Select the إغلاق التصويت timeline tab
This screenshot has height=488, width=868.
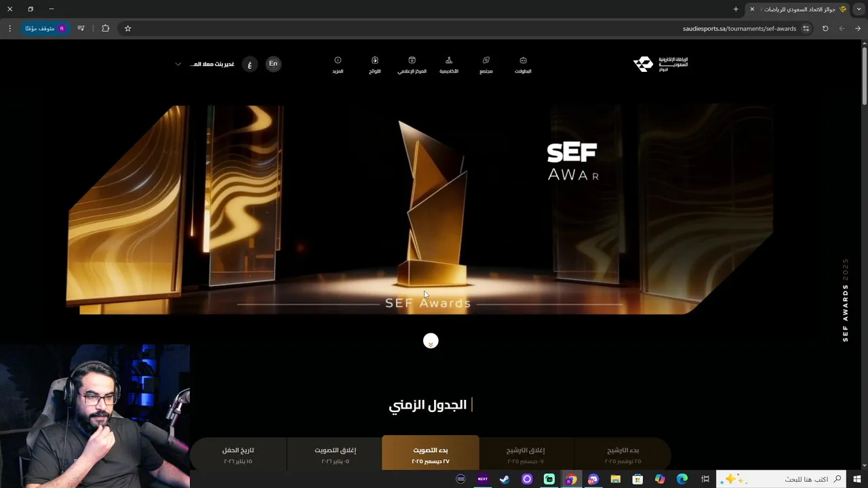[x=335, y=453]
